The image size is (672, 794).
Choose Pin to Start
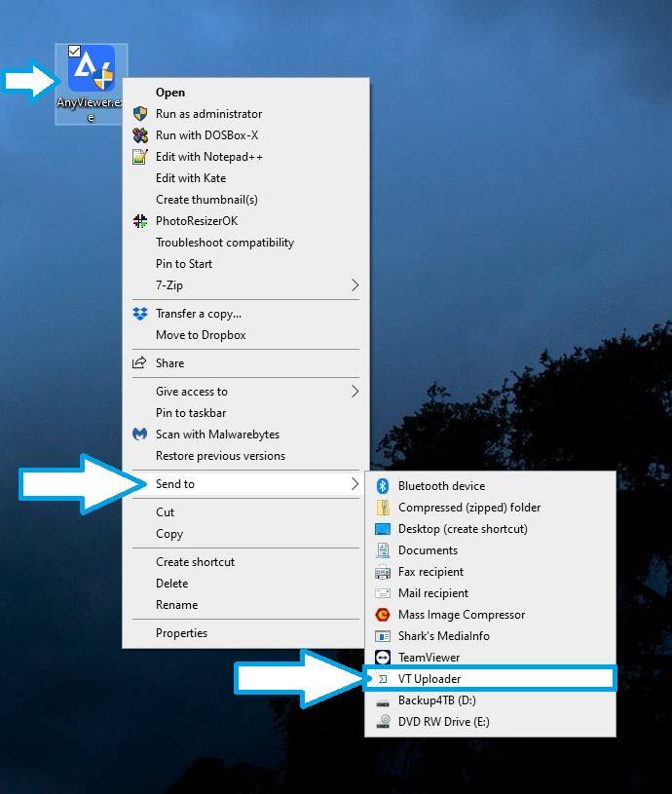click(246, 264)
